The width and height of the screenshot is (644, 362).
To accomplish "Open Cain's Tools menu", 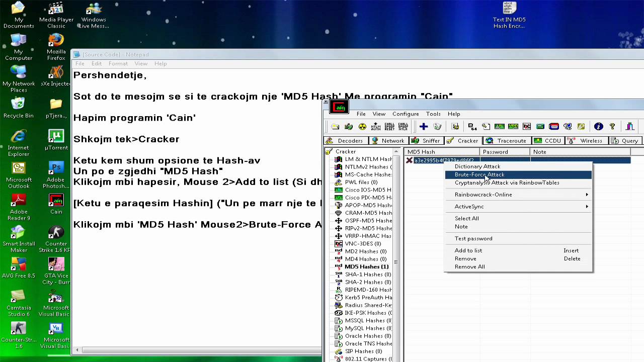I will tap(433, 114).
